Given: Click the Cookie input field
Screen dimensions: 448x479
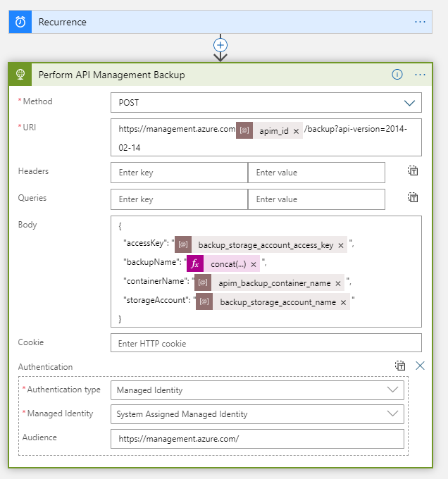Looking at the screenshot, I should coord(266,343).
